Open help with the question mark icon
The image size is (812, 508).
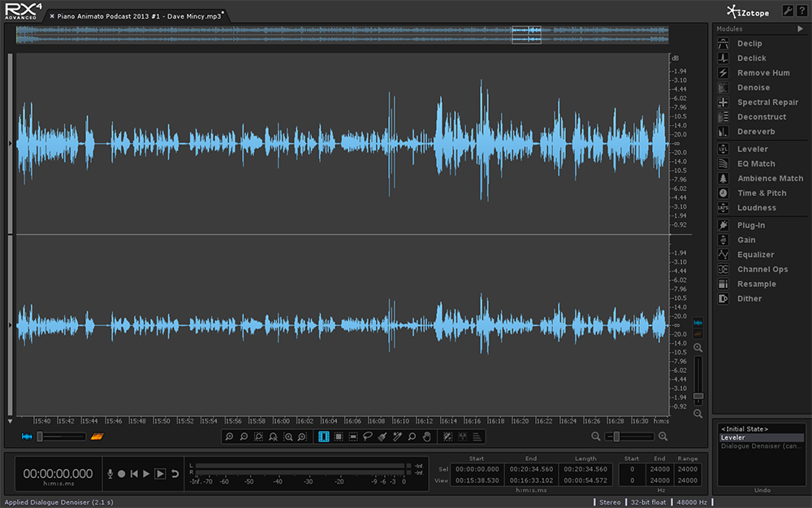pos(801,11)
